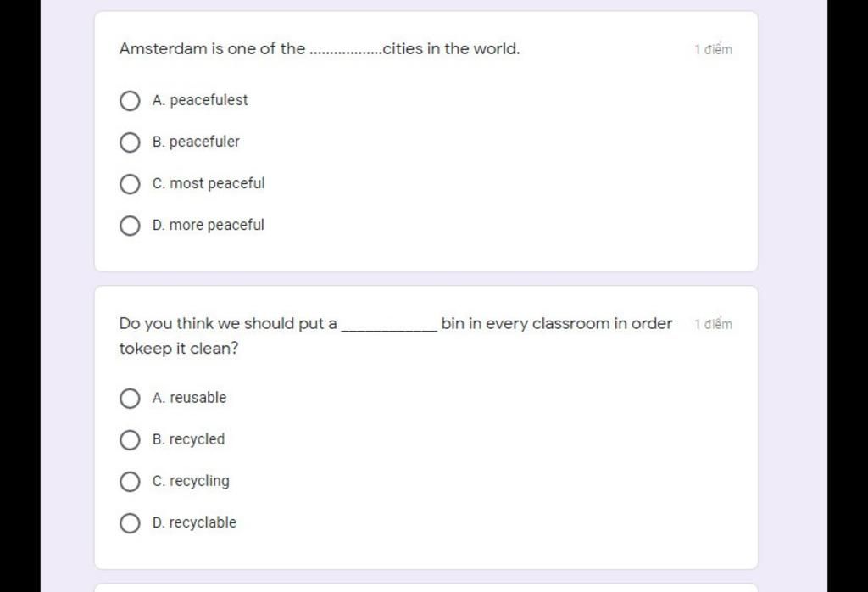868x592 pixels.
Task: Click the '1 điểm' label on bin question
Action: [x=713, y=324]
